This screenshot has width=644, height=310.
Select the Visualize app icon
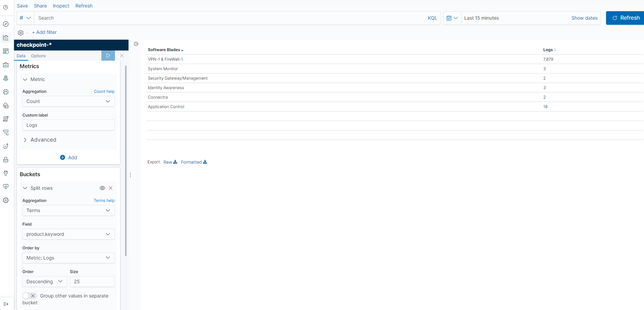click(x=6, y=38)
